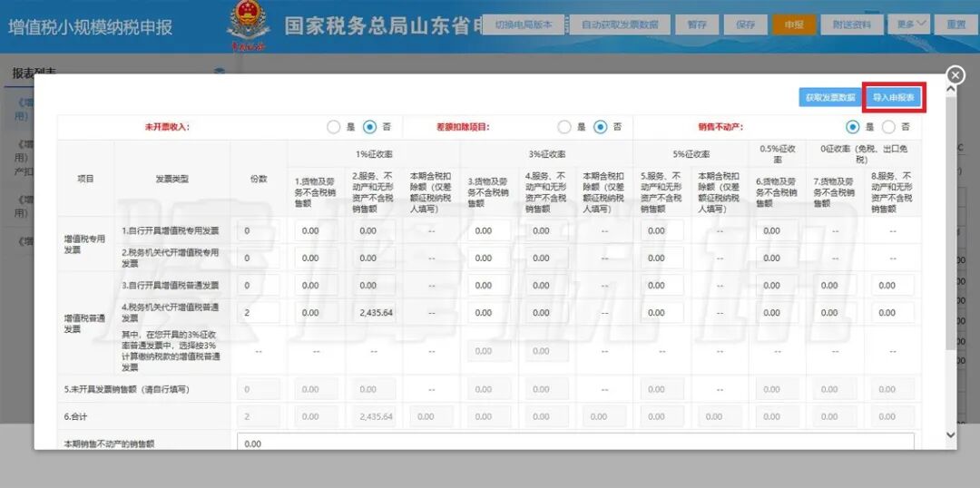
Task: Click 份数 field for 自行开具增值税专用发票
Action: click(x=259, y=230)
